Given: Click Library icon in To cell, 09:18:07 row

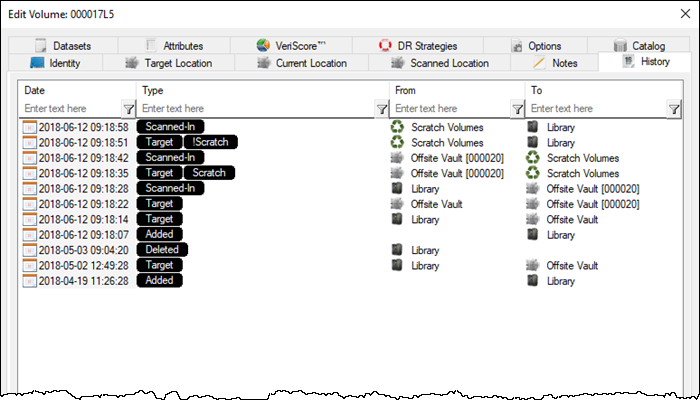Looking at the screenshot, I should [x=533, y=234].
